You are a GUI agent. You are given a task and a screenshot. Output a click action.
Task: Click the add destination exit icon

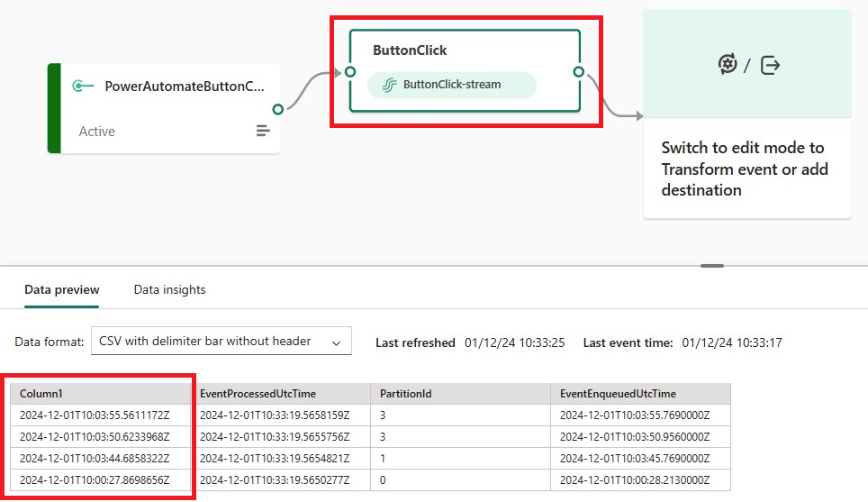[x=770, y=65]
